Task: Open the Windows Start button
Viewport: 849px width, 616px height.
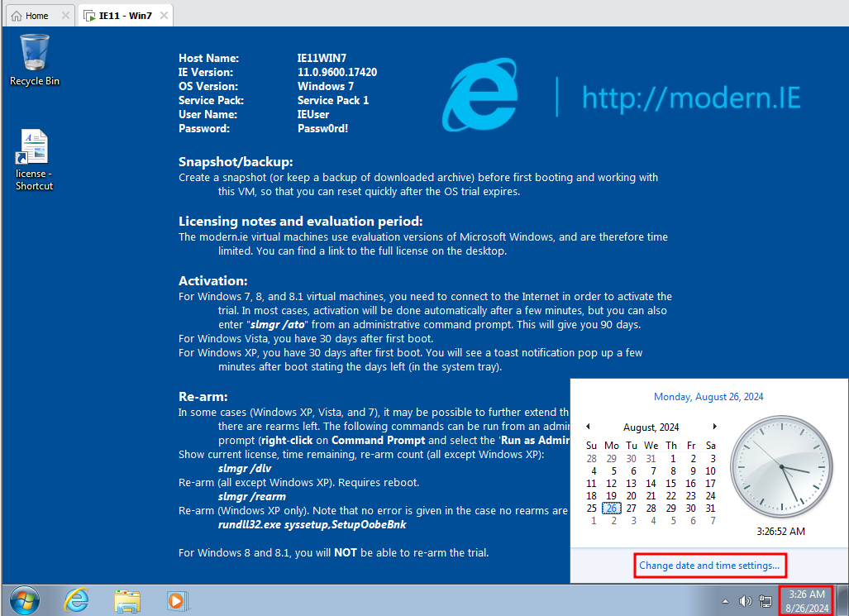Action: (x=24, y=600)
